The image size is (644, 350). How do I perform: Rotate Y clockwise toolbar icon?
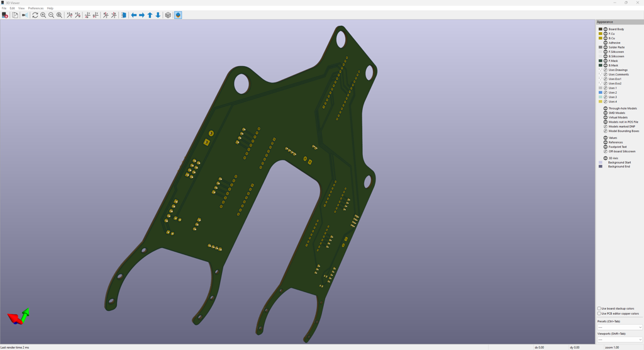(87, 15)
